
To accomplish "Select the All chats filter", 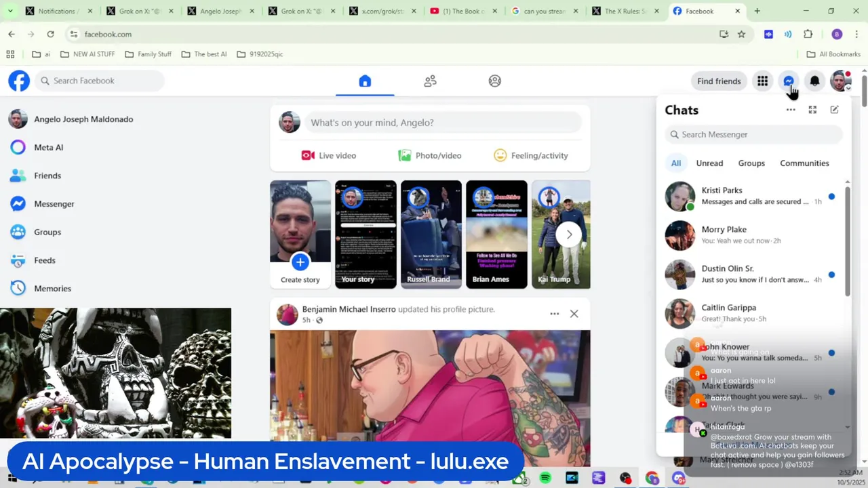I will pos(676,163).
